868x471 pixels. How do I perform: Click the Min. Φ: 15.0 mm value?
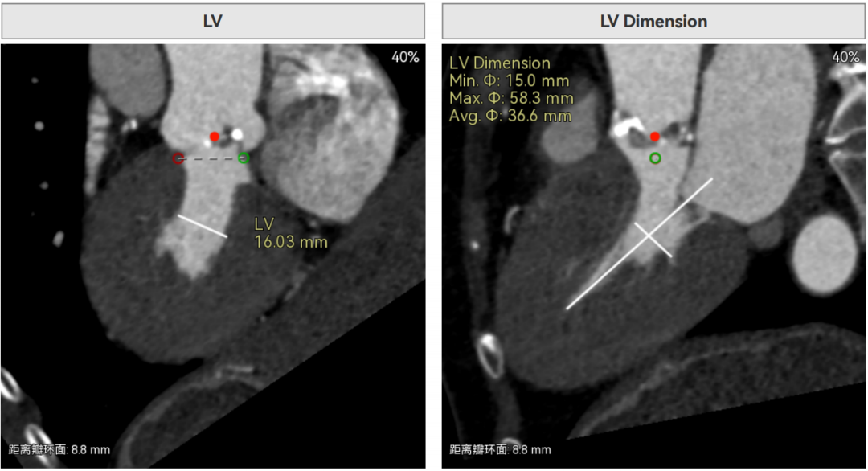[510, 81]
